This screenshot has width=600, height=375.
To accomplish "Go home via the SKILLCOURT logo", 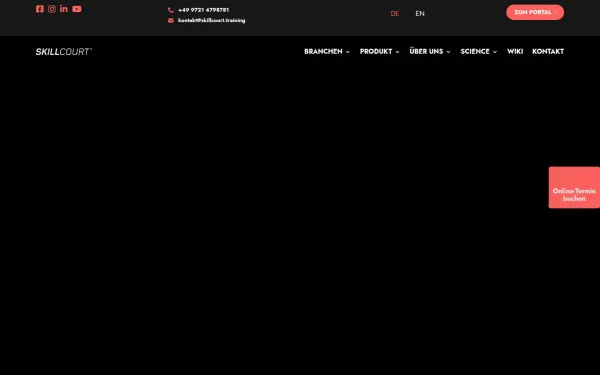I will (64, 52).
